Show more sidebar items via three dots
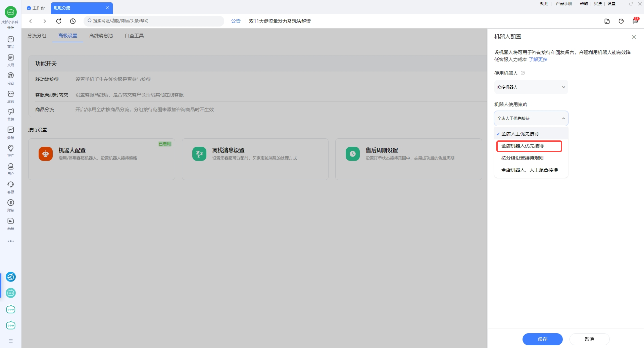Image resolution: width=644 pixels, height=348 pixels. tap(11, 241)
